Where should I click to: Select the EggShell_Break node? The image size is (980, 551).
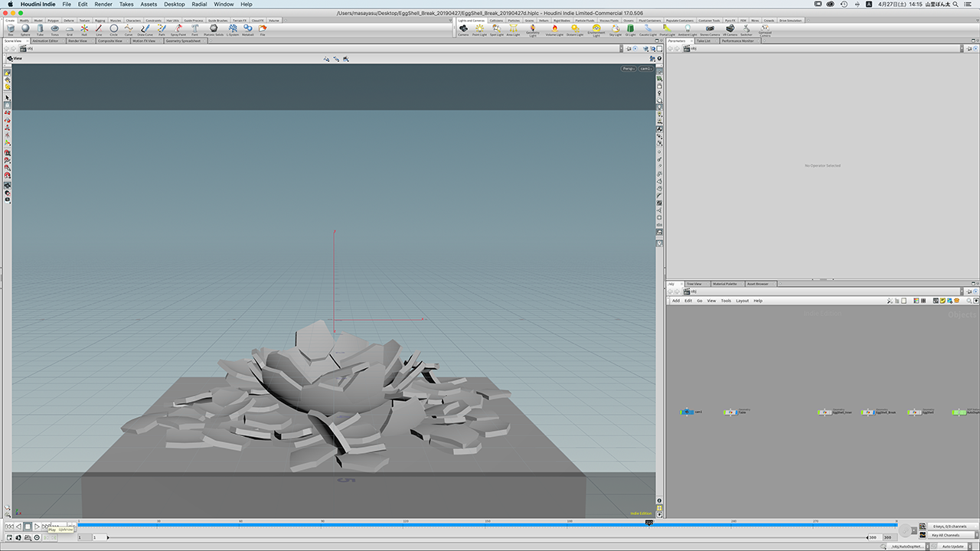(x=867, y=412)
